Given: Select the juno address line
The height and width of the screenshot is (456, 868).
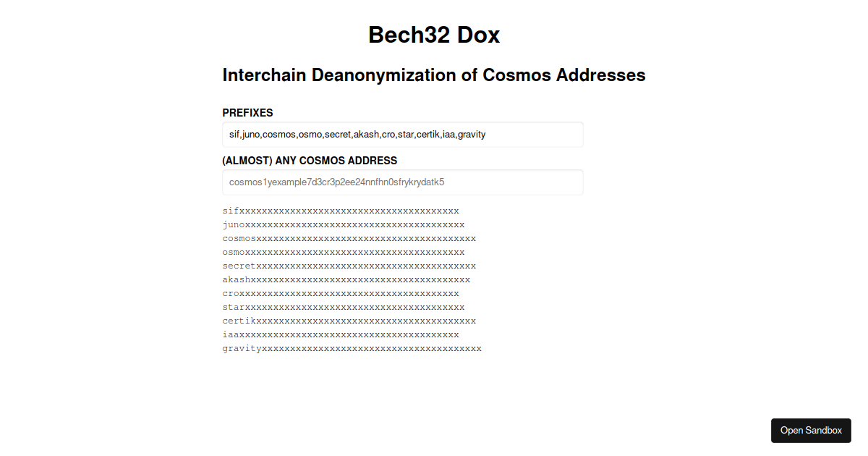Looking at the screenshot, I should (x=343, y=224).
